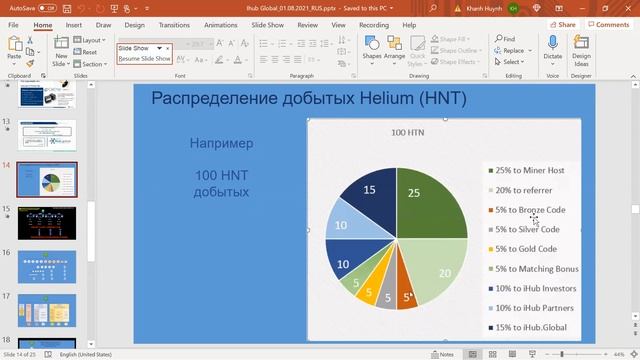
Task: Switch to the Insert tab
Action: (73, 25)
